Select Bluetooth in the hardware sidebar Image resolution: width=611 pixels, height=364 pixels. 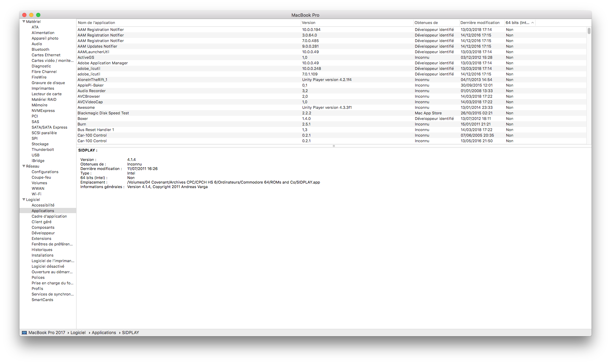point(40,49)
